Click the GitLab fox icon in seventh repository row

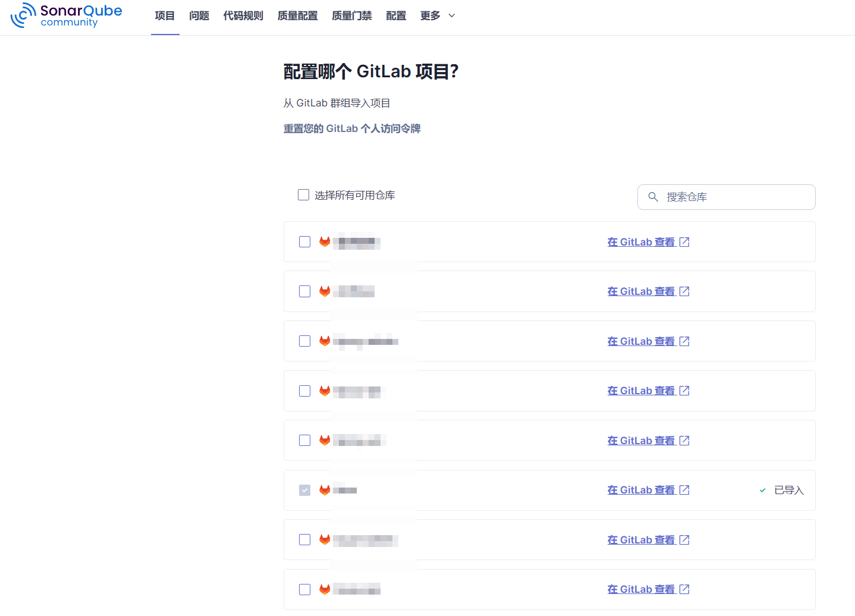tap(325, 539)
